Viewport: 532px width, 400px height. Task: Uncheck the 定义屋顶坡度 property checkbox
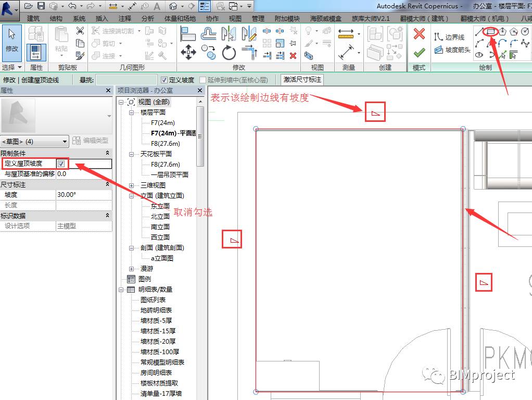tap(61, 164)
